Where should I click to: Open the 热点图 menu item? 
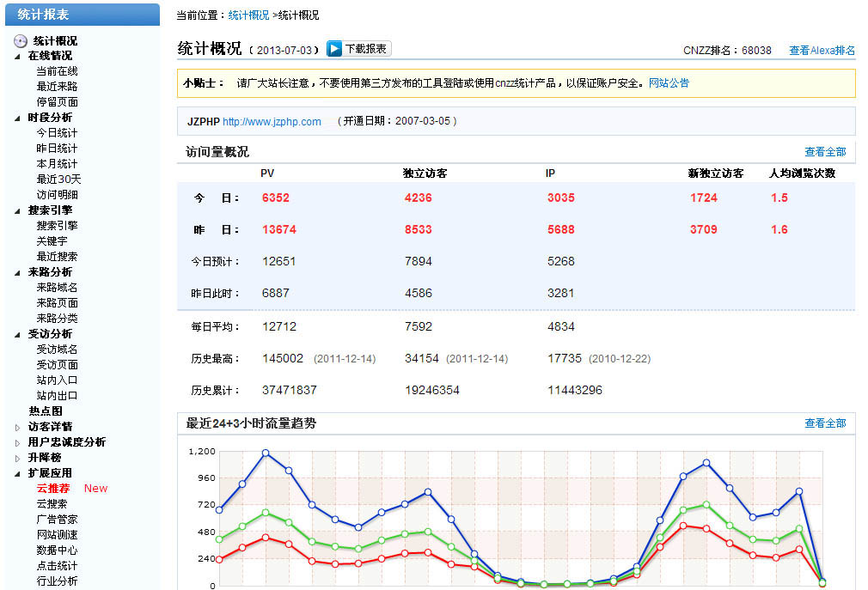pos(46,411)
